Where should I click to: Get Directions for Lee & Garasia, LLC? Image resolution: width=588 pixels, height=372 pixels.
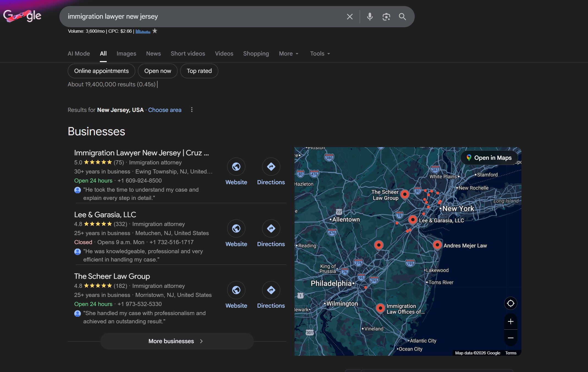271,228
